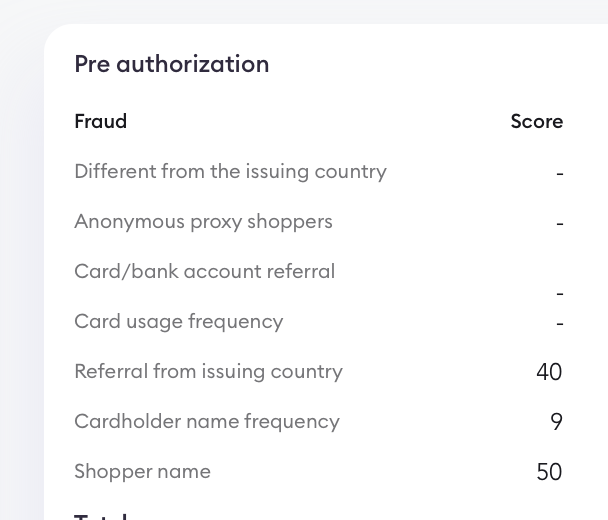Click the dash score for Card/bank account referral
Image resolution: width=608 pixels, height=520 pixels.
coord(560,294)
